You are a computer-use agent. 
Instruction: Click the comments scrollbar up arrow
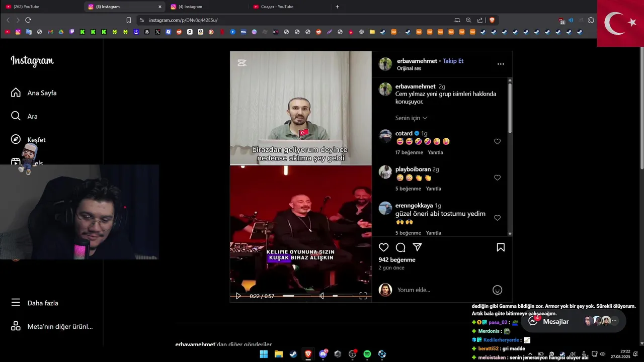(x=510, y=80)
